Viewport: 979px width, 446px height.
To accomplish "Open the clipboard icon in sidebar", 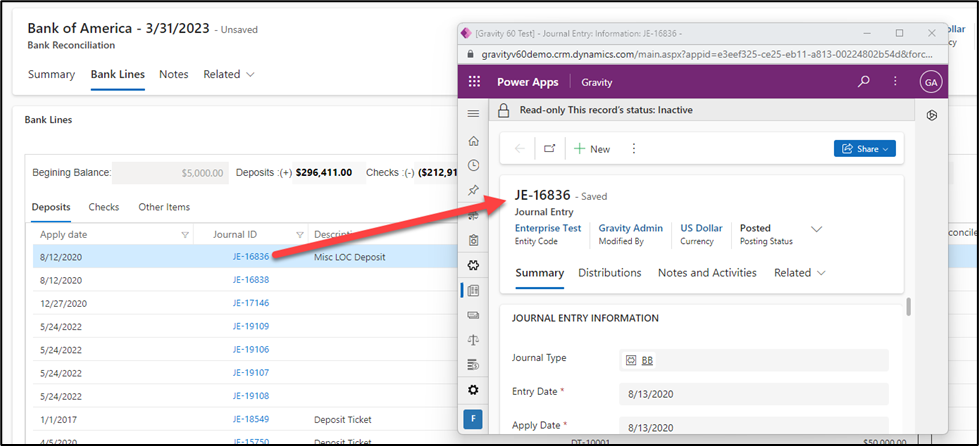I will pyautogui.click(x=473, y=240).
